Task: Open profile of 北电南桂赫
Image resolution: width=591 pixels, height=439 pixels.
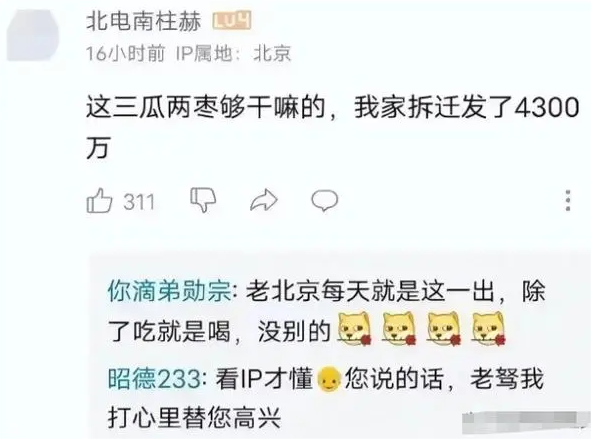Action: pyautogui.click(x=144, y=21)
